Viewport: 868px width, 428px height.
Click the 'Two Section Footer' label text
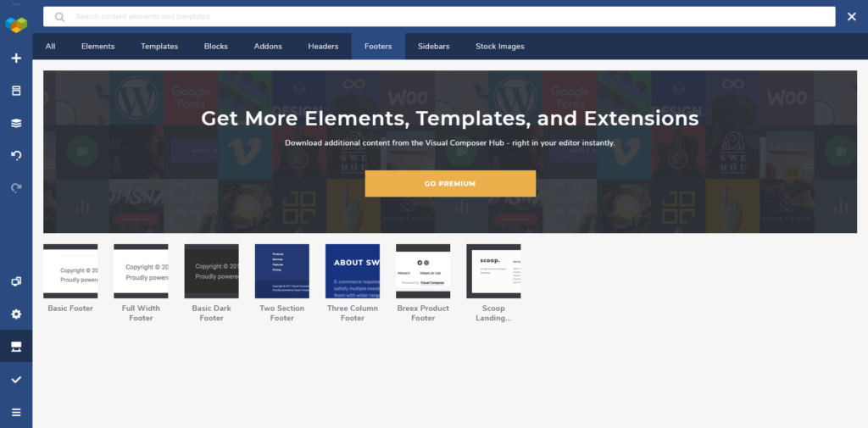(x=281, y=313)
